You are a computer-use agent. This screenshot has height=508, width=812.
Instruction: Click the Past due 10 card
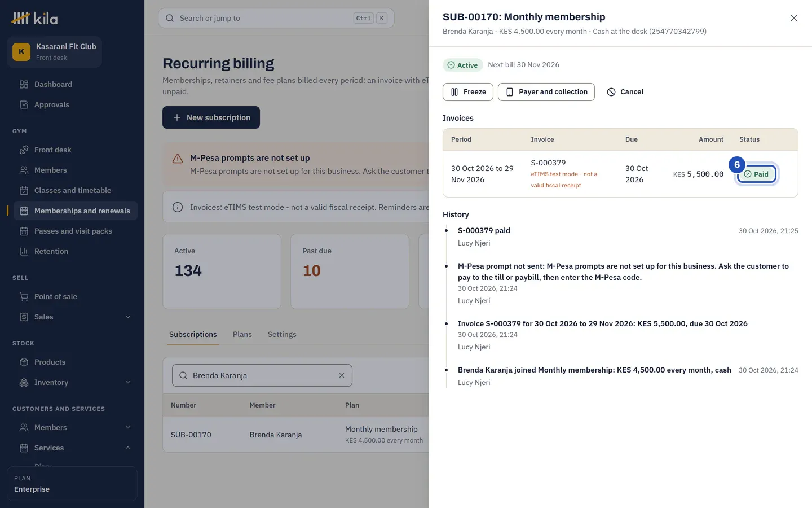click(350, 271)
